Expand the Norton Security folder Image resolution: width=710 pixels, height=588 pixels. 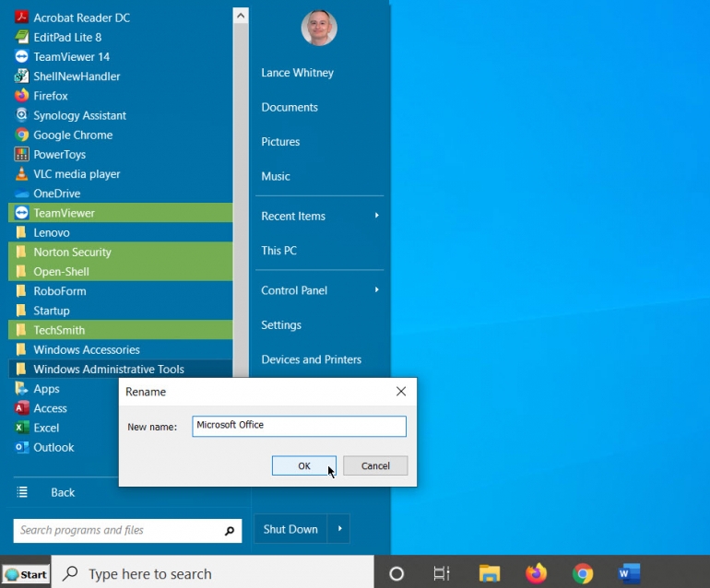pyautogui.click(x=121, y=252)
